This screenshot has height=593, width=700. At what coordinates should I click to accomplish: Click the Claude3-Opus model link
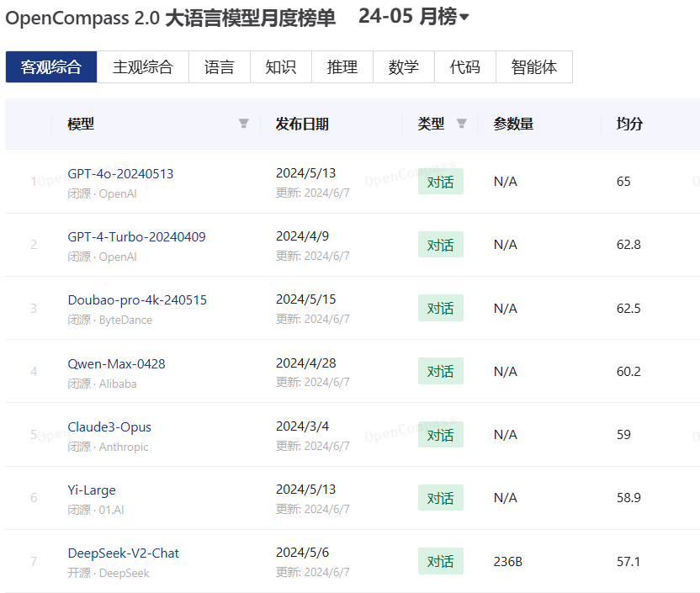(x=109, y=426)
